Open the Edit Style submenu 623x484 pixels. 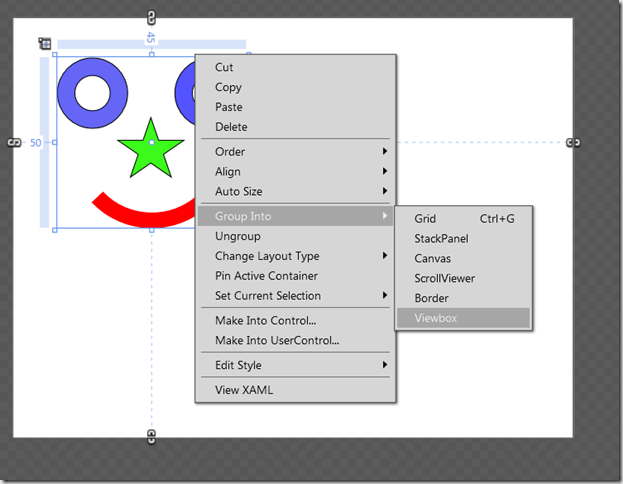click(x=295, y=365)
